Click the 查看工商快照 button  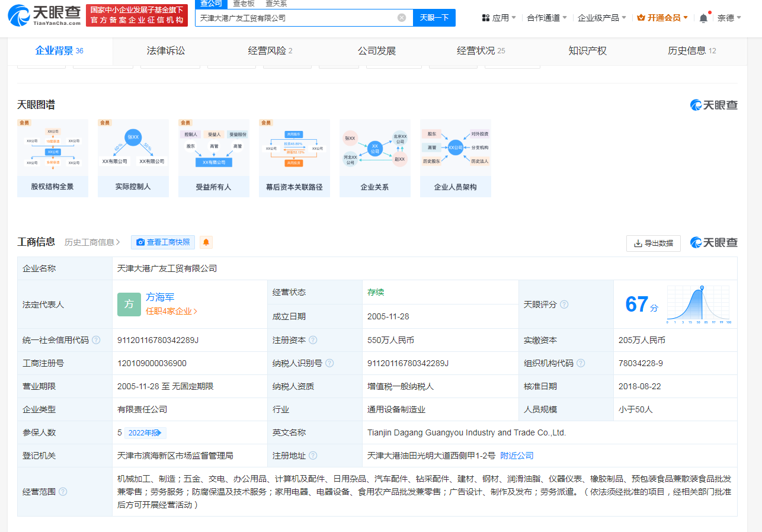[x=163, y=242]
